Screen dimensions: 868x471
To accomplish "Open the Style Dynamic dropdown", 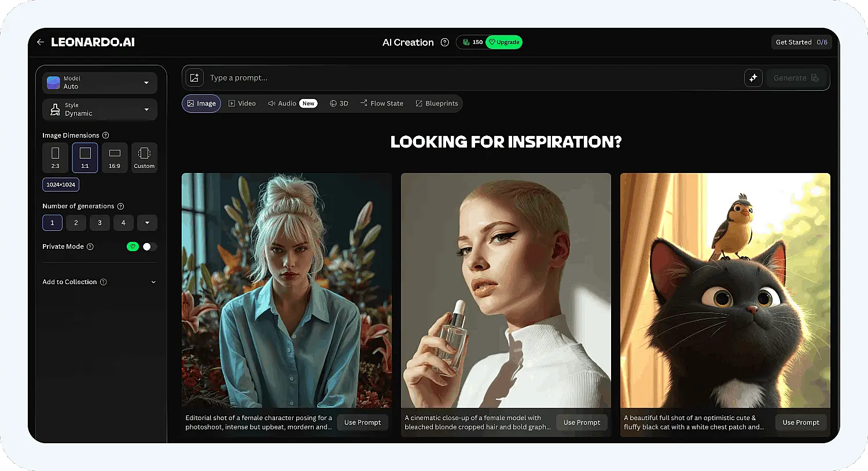I will click(100, 109).
